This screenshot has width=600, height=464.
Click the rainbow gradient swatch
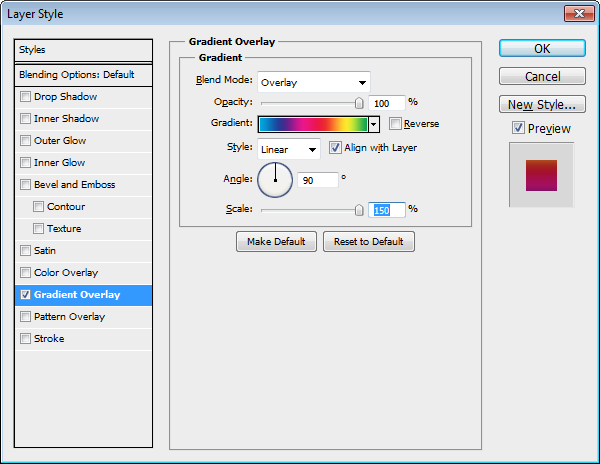coord(312,124)
